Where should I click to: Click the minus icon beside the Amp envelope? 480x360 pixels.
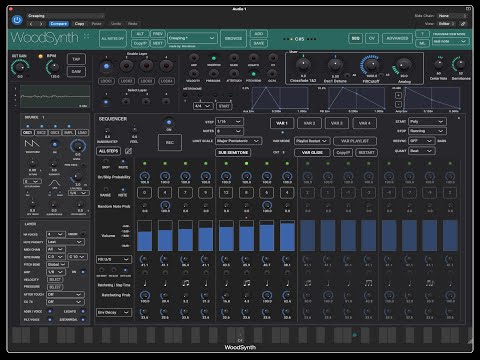[398, 104]
